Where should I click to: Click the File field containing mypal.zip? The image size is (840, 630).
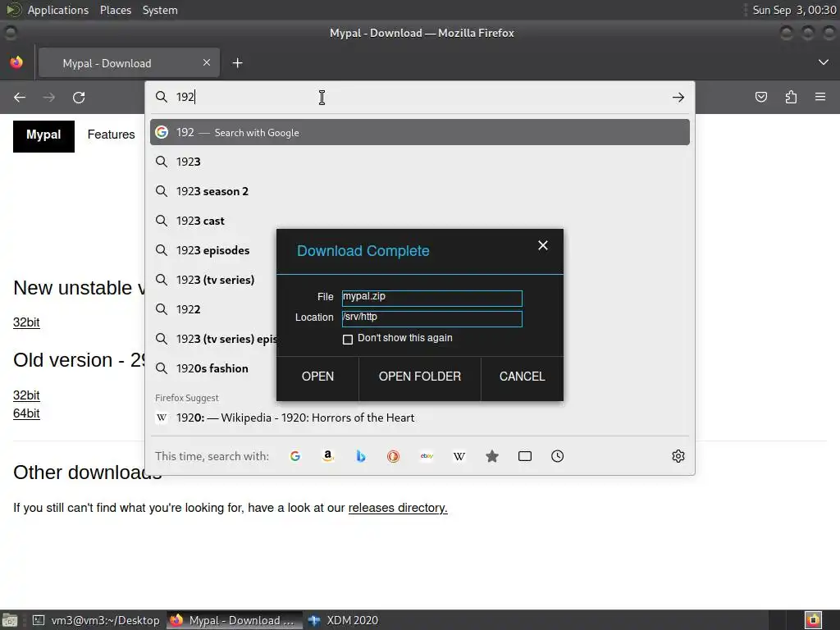pos(431,299)
